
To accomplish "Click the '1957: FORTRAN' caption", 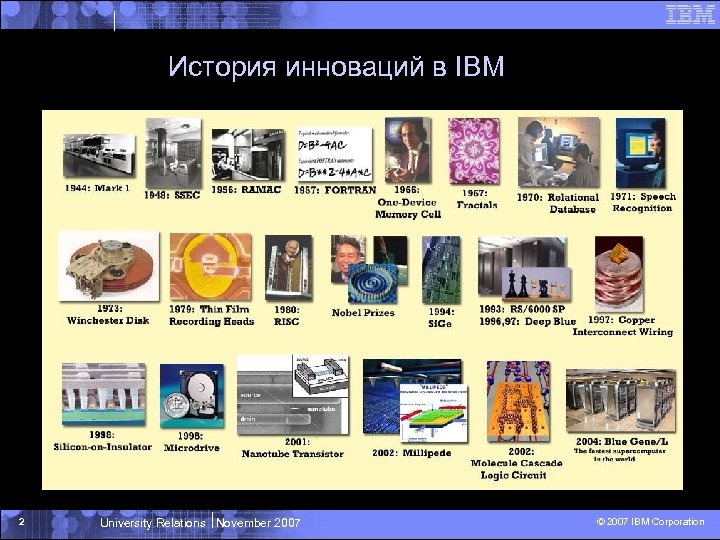I will [x=335, y=190].
